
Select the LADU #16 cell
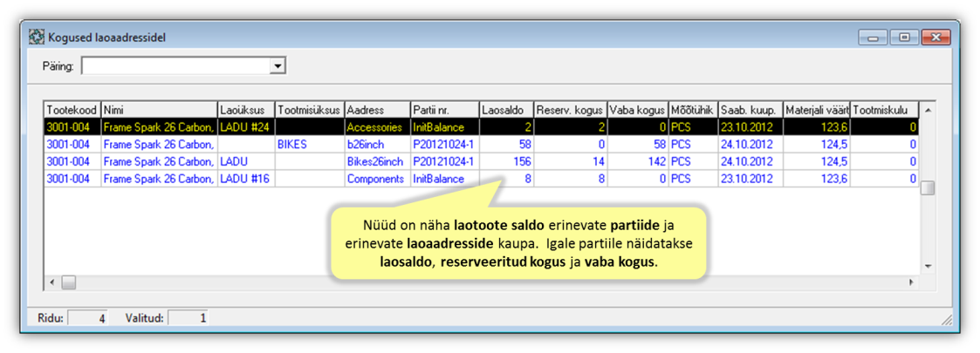point(246,179)
